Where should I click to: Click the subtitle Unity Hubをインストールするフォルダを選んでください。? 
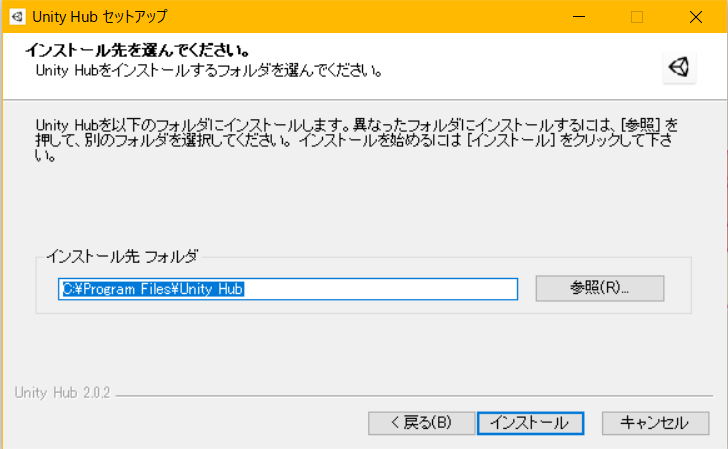pyautogui.click(x=209, y=71)
